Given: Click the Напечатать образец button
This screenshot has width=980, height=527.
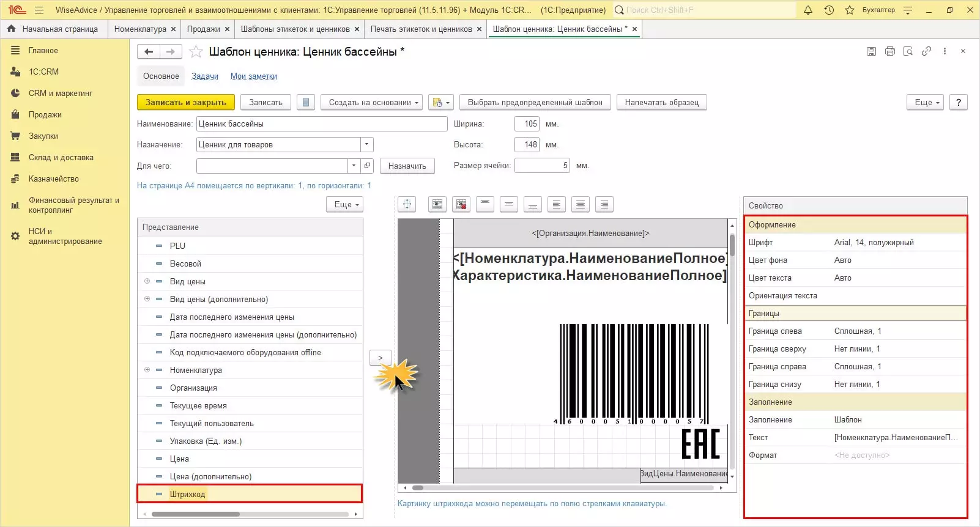Looking at the screenshot, I should click(x=662, y=103).
